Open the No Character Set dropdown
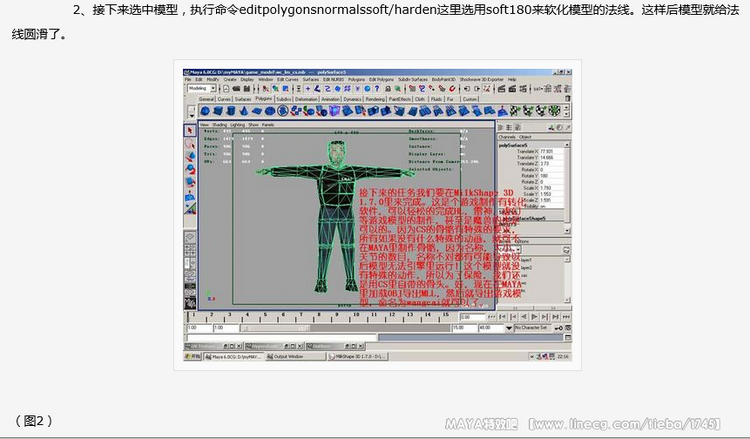Viewport: 750px width, 439px height. point(534,327)
